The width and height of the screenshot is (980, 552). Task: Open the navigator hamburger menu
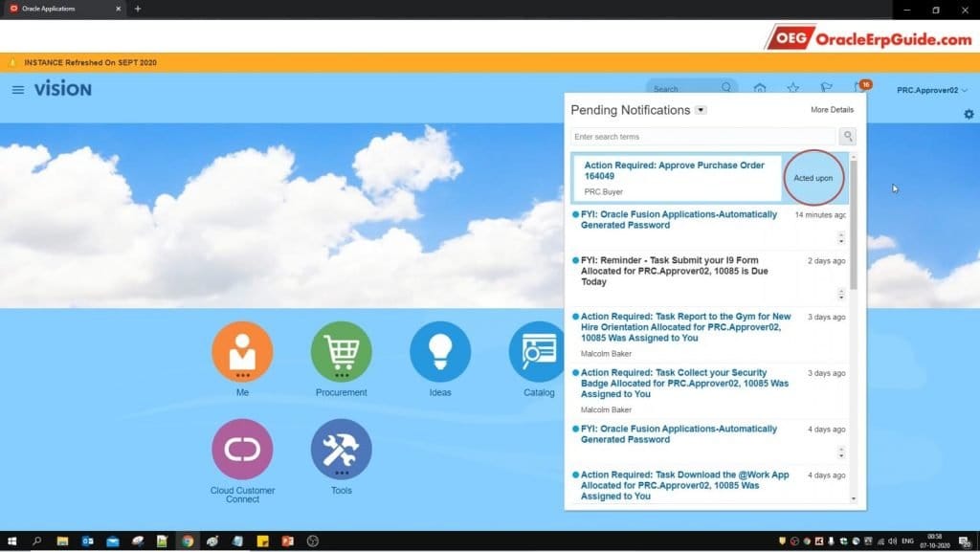point(17,89)
